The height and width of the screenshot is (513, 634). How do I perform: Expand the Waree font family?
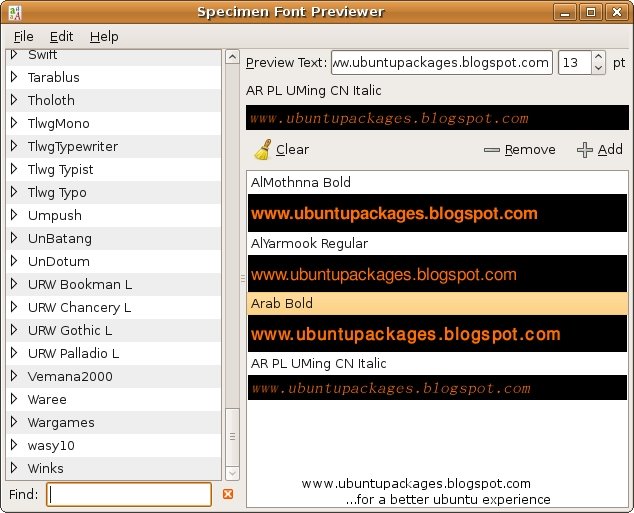point(14,399)
